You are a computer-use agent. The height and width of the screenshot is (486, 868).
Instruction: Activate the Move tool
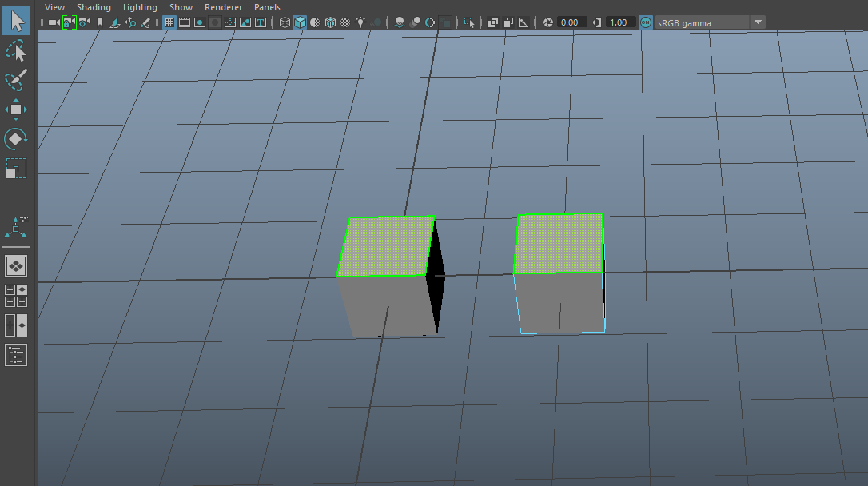coord(16,110)
